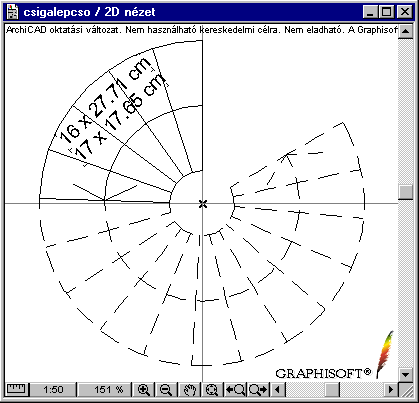Go to next zoom with right-arrow magnifier
The image size is (419, 403).
click(258, 389)
